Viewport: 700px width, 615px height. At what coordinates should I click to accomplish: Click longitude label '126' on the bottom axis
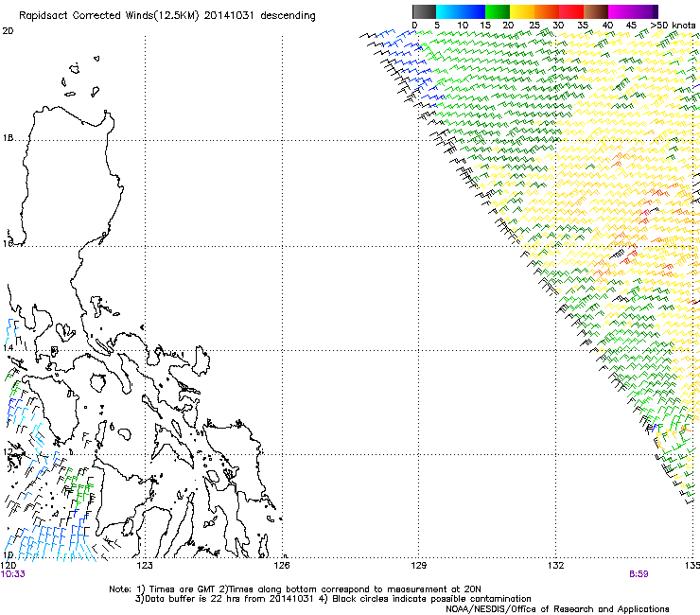pos(282,566)
